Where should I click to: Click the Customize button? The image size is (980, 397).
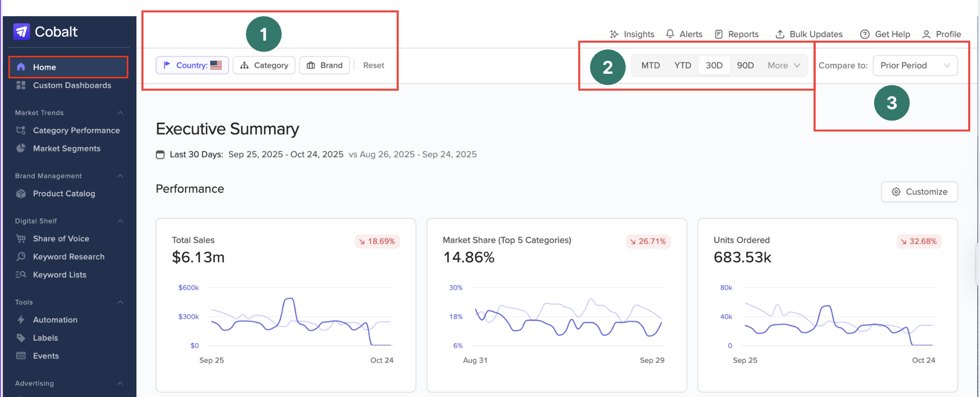coord(919,192)
